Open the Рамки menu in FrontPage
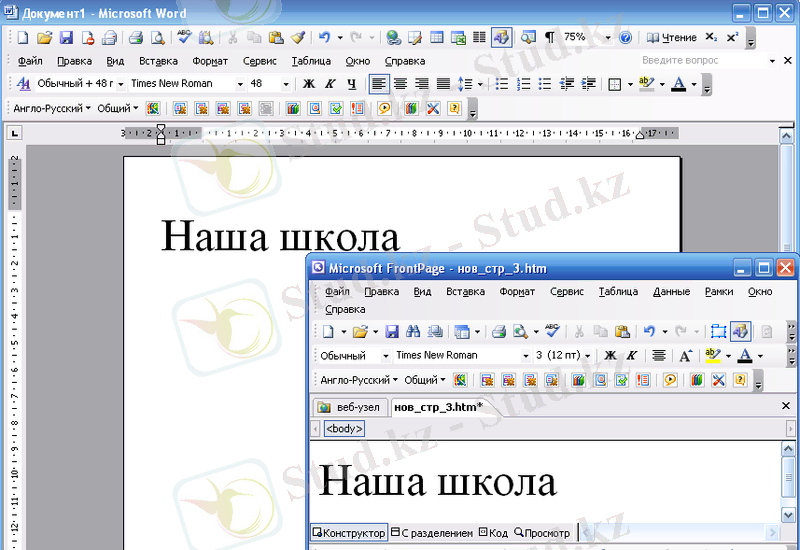The image size is (800, 550). point(719,291)
